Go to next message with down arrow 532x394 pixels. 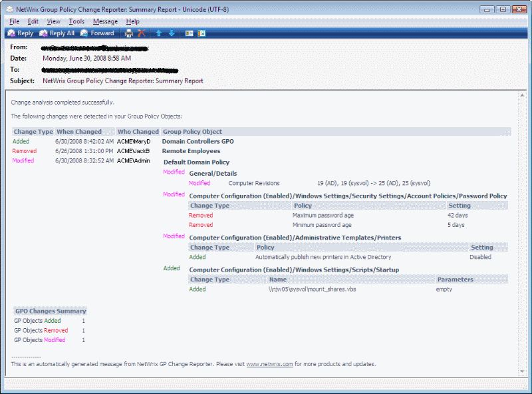pyautogui.click(x=172, y=33)
